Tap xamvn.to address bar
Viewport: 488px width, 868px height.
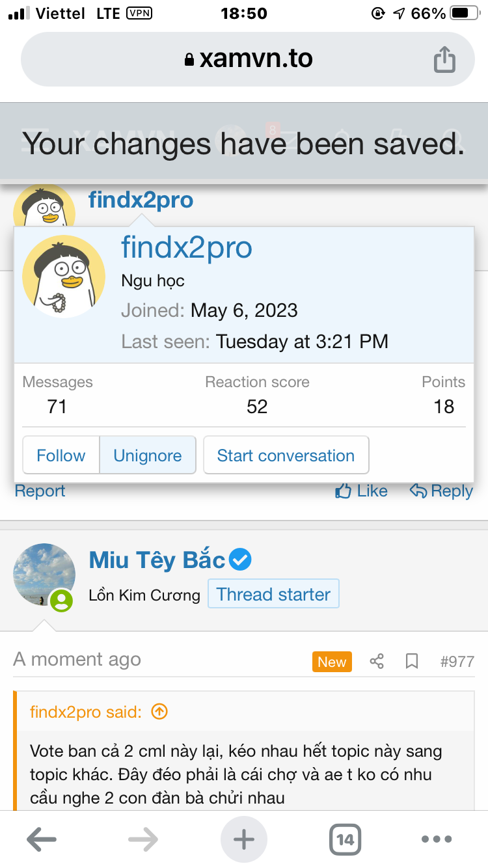(247, 60)
